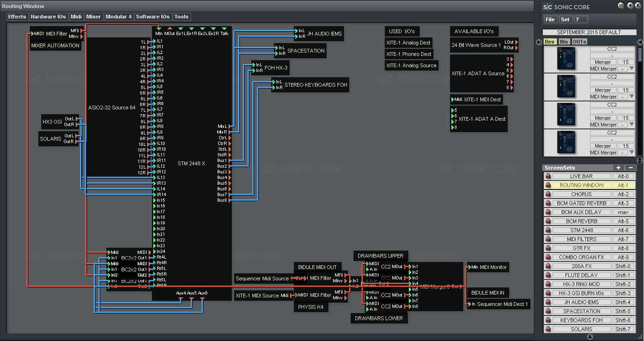Click the SEPTEMBER 2015 DEFAULT project name field

coord(589,32)
